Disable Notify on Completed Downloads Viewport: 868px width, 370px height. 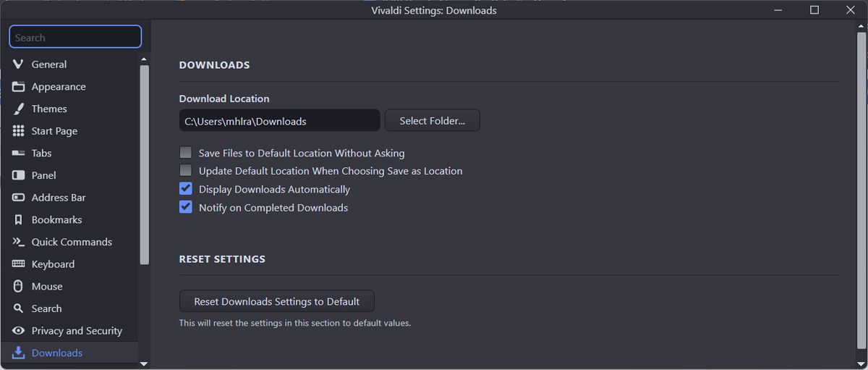tap(186, 207)
